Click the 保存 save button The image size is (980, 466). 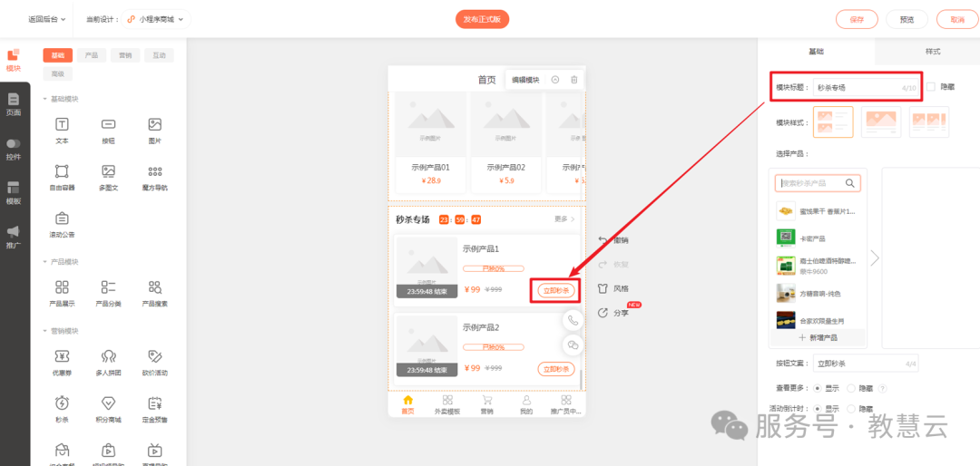(x=857, y=19)
